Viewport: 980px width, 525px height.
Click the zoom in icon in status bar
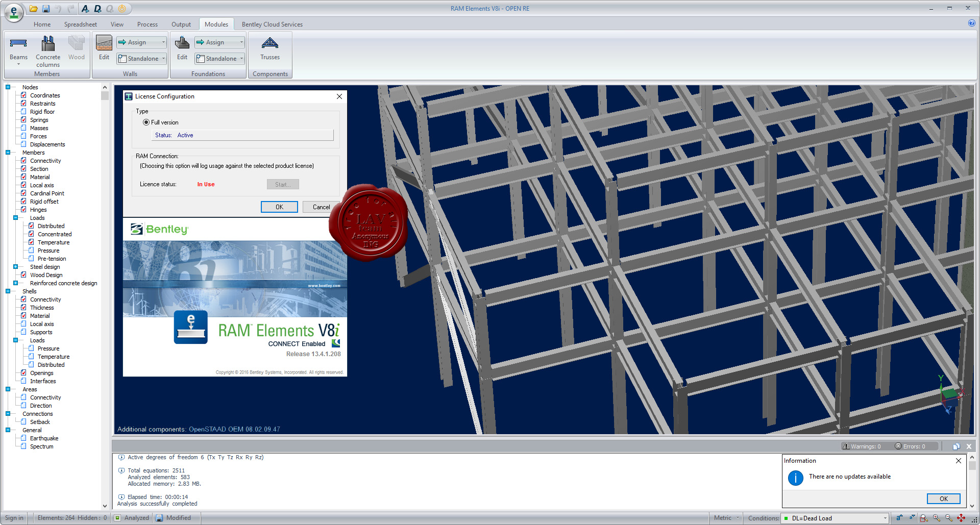coord(937,518)
